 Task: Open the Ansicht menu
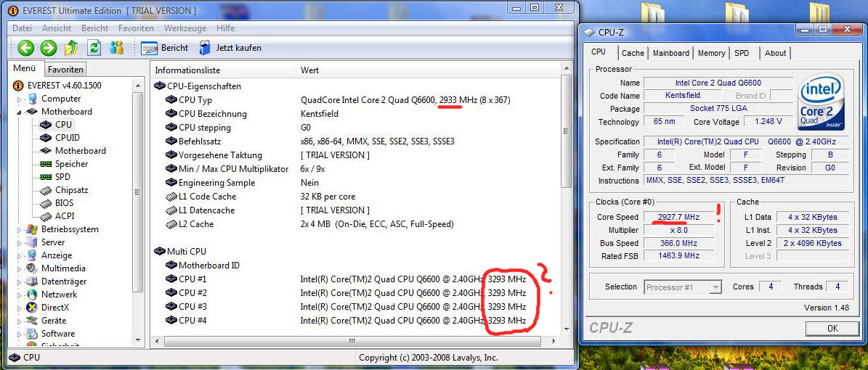tap(57, 28)
